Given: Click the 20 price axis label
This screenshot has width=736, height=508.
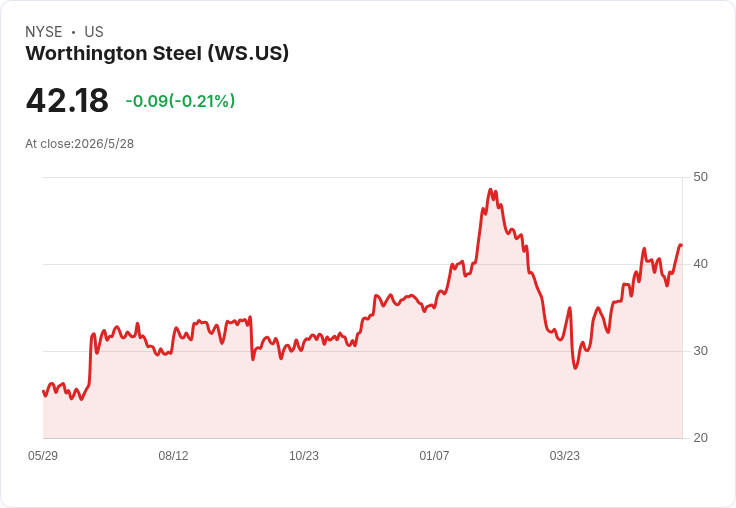Looking at the screenshot, I should point(700,438).
